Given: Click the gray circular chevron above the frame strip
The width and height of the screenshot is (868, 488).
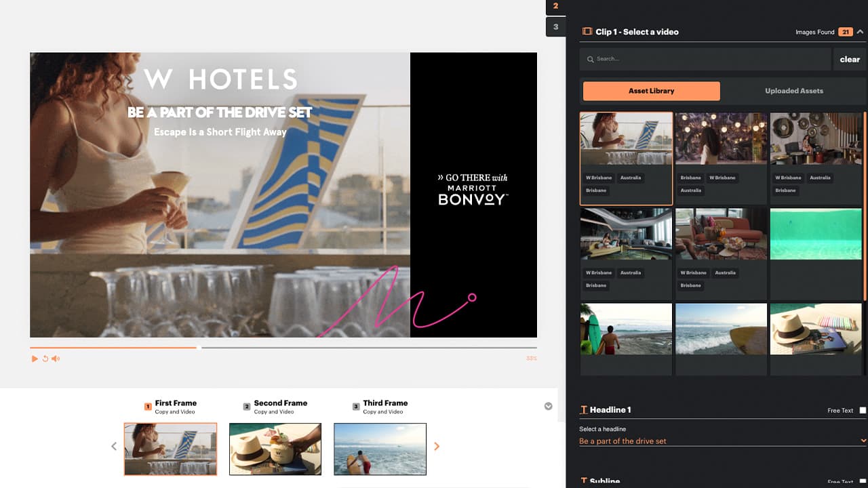Looking at the screenshot, I should [548, 406].
